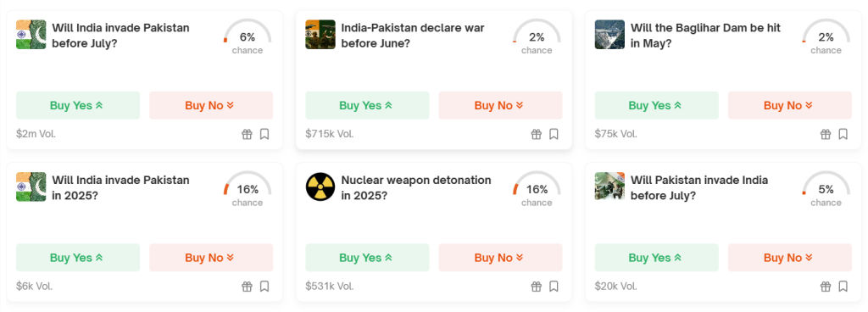The height and width of the screenshot is (312, 868).
Task: Bookmark the Baglihar Dam market
Action: (x=843, y=134)
